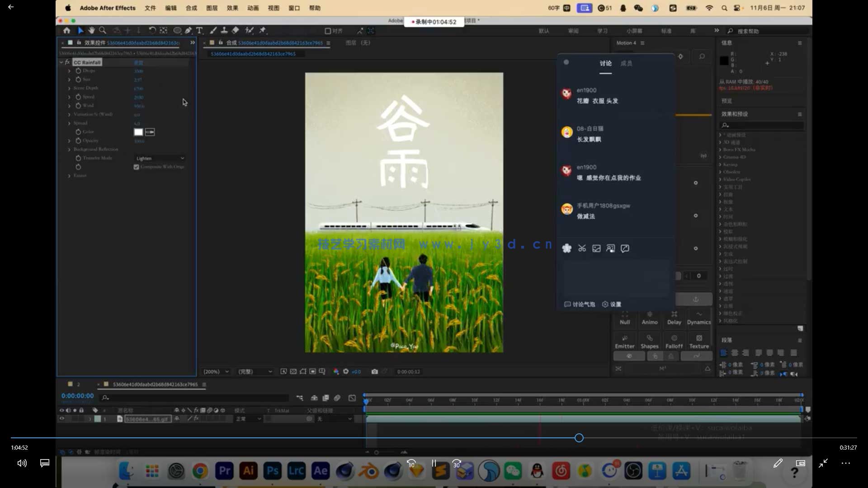The height and width of the screenshot is (488, 868).
Task: Select the Hand tool in the toolbar
Action: (92, 30)
